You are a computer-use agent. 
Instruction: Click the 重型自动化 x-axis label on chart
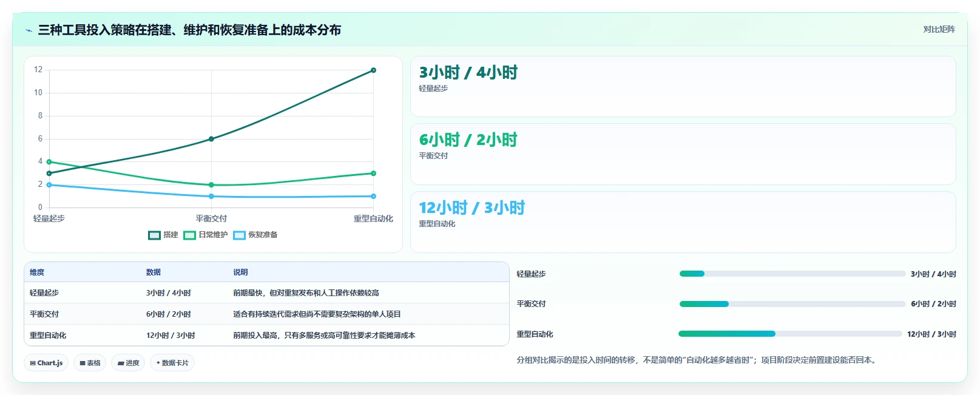click(x=373, y=218)
